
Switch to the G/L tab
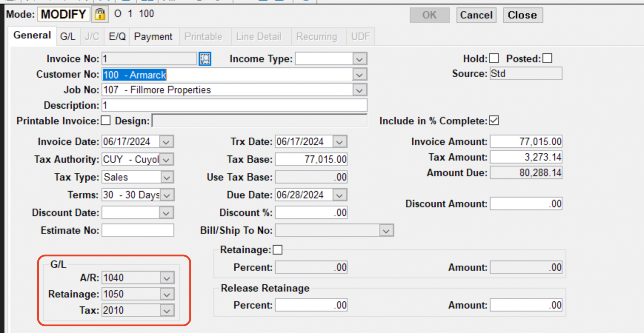coord(68,37)
